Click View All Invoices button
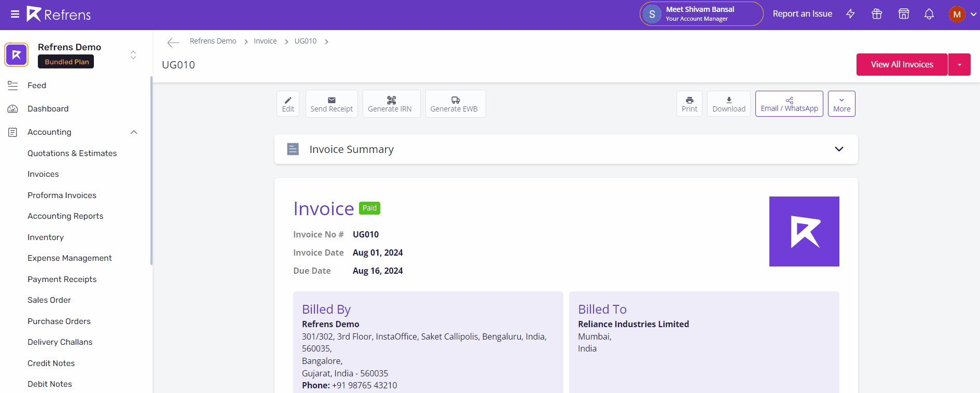Viewport: 980px width, 393px height. click(x=902, y=64)
